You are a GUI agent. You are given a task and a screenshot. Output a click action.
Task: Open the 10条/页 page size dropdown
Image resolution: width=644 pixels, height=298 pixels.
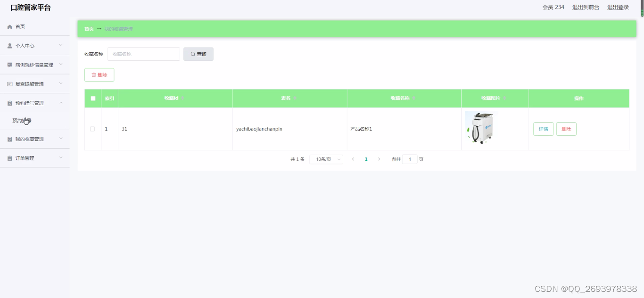point(326,159)
